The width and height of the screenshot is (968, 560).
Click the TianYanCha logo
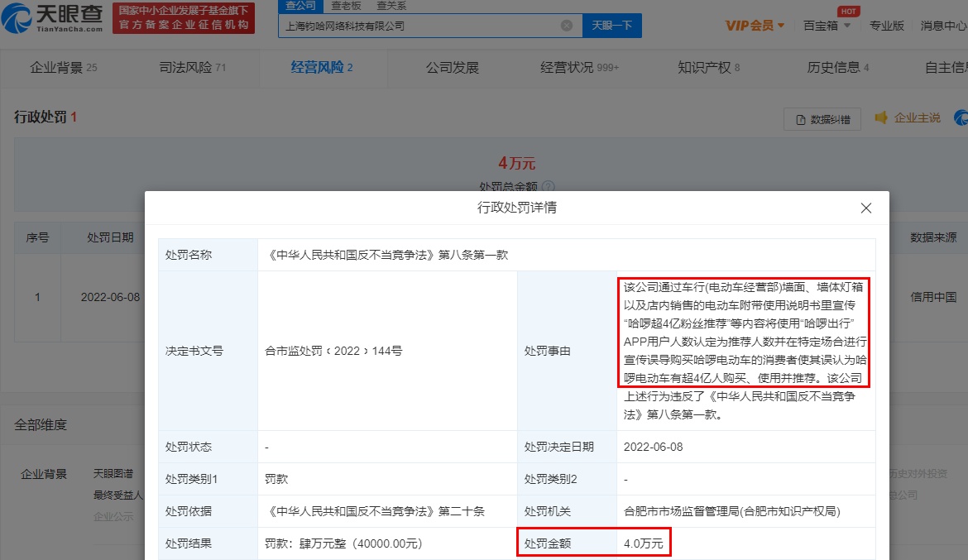(55, 18)
